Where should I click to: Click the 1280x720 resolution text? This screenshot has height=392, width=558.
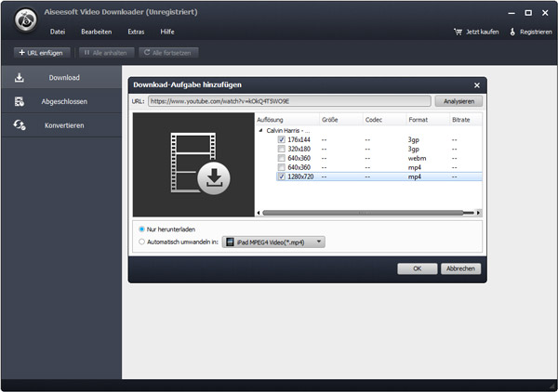[x=300, y=176]
